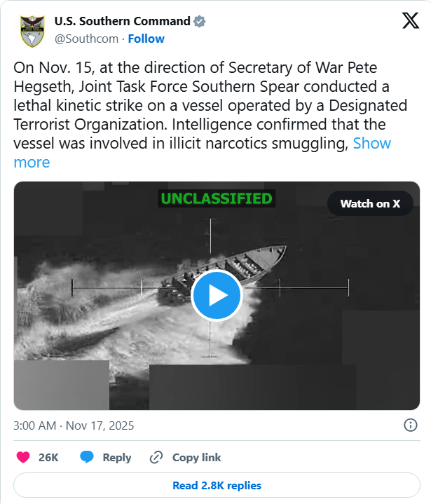Click the X logo in the corner
The height and width of the screenshot is (504, 431).
click(410, 22)
